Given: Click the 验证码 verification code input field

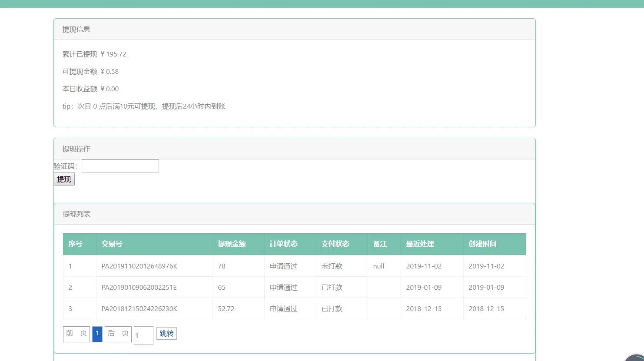Looking at the screenshot, I should [120, 166].
